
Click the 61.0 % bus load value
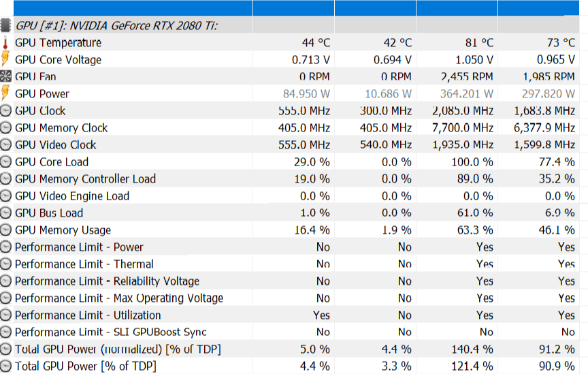tap(475, 213)
